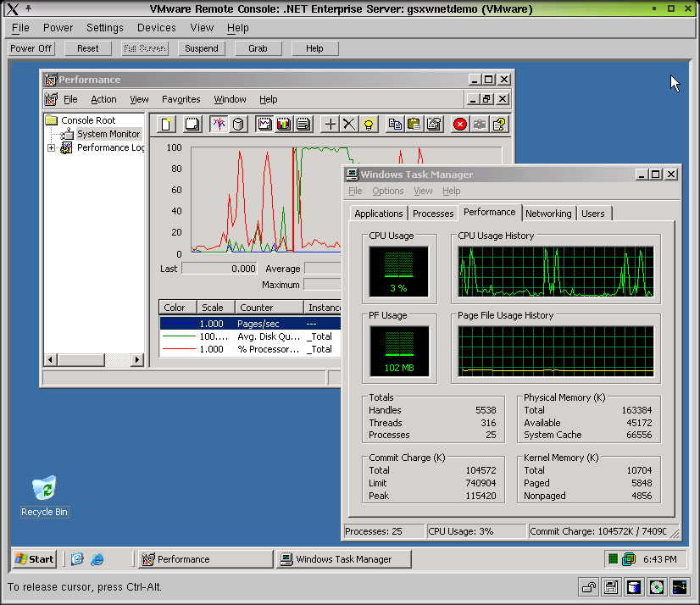This screenshot has width=700, height=605.
Task: Select System Monitor in console tree
Action: pos(108,134)
